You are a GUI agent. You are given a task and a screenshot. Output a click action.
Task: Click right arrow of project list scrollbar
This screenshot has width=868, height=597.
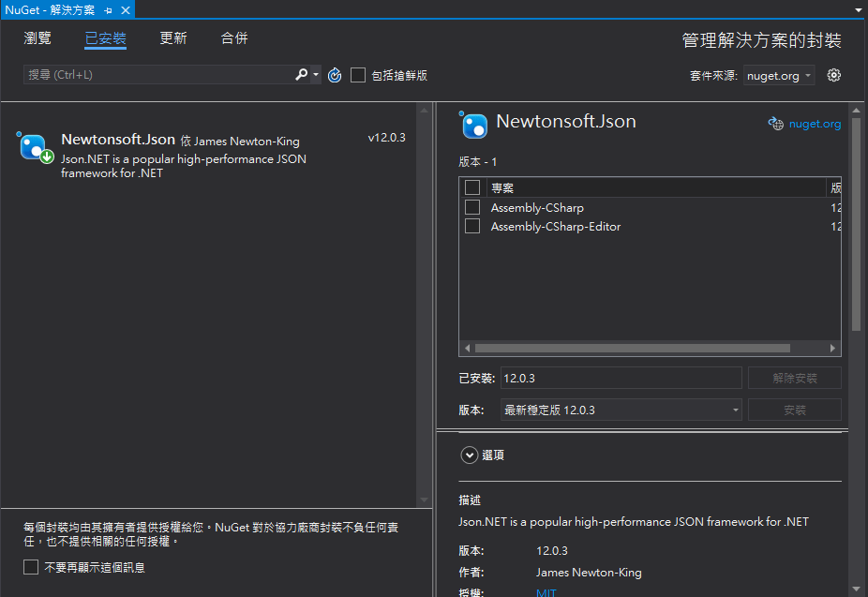tap(832, 348)
